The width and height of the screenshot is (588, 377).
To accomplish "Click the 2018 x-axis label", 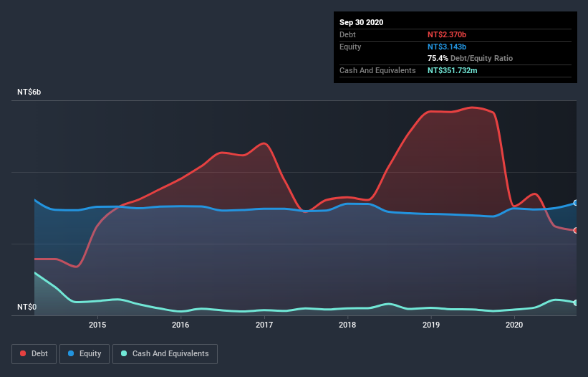I will (x=347, y=325).
